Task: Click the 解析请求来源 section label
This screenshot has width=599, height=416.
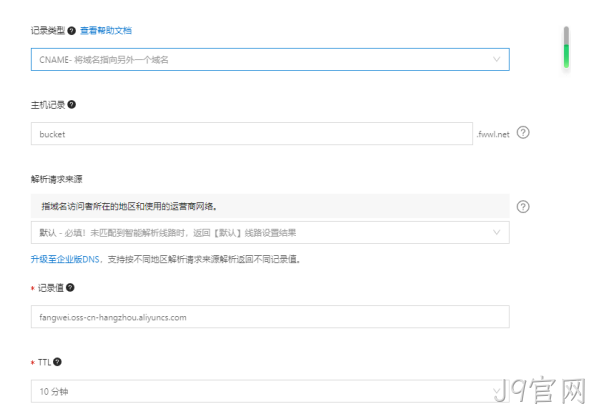Action: point(57,179)
